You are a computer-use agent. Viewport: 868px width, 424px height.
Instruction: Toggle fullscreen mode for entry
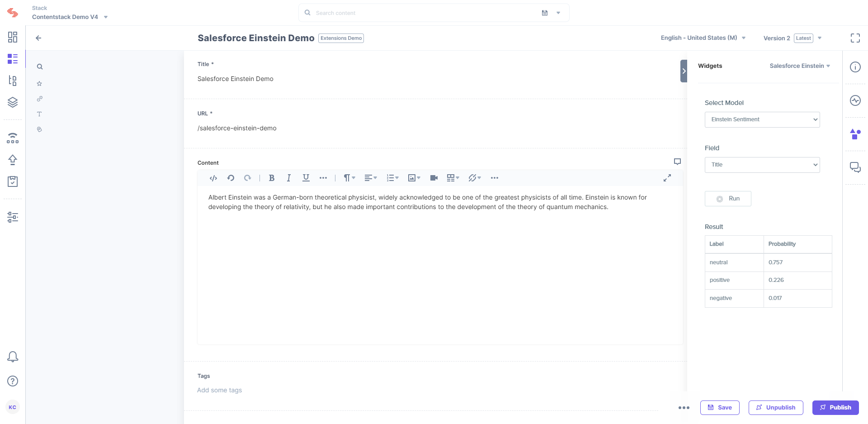click(x=855, y=38)
